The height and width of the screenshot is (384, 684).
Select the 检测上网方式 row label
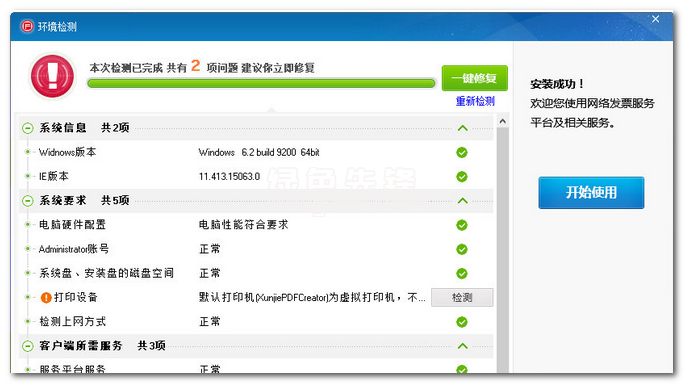[x=72, y=322]
